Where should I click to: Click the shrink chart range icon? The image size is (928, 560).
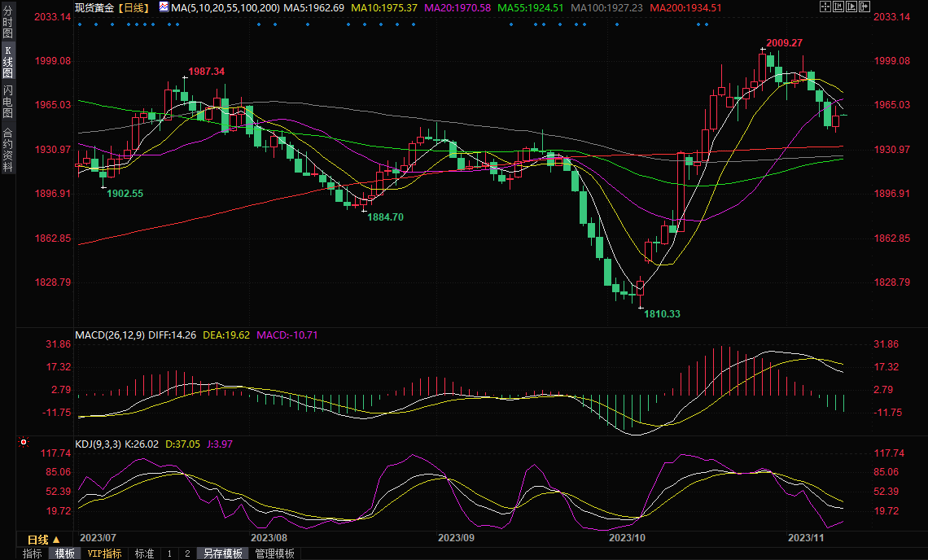coord(838,7)
